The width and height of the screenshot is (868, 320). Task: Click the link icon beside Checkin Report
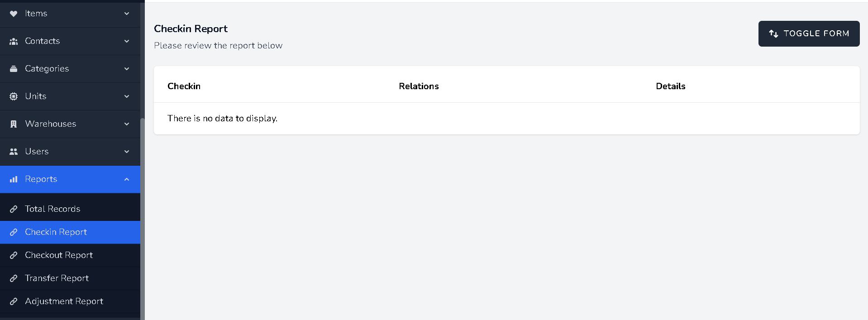(14, 232)
